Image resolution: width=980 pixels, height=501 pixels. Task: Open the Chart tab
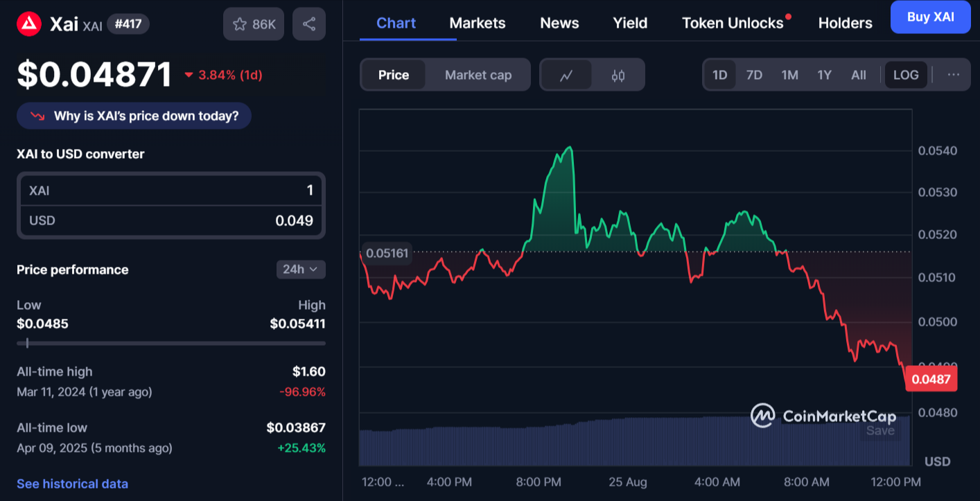[x=396, y=23]
